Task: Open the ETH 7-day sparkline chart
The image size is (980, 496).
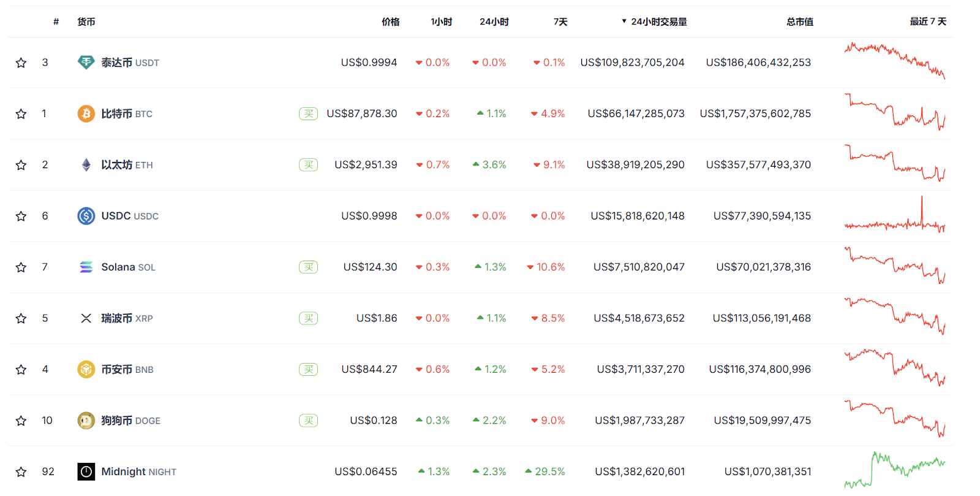Action: click(x=895, y=162)
